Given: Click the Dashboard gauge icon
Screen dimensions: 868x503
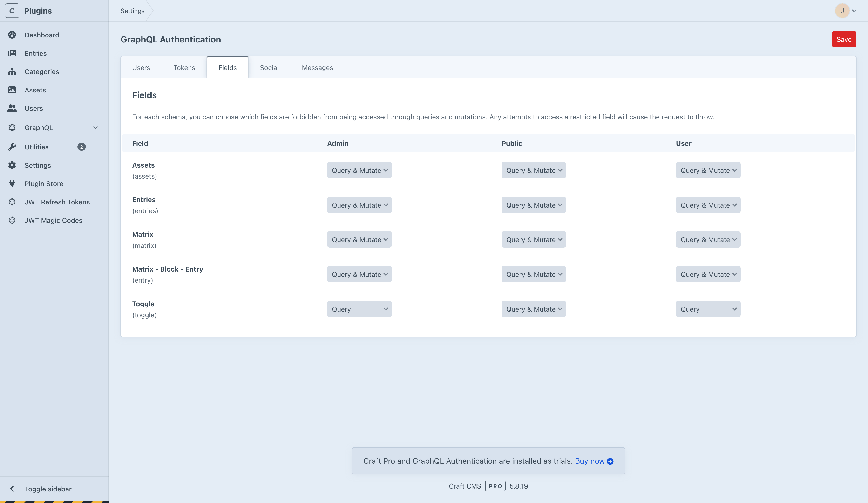Looking at the screenshot, I should point(12,35).
